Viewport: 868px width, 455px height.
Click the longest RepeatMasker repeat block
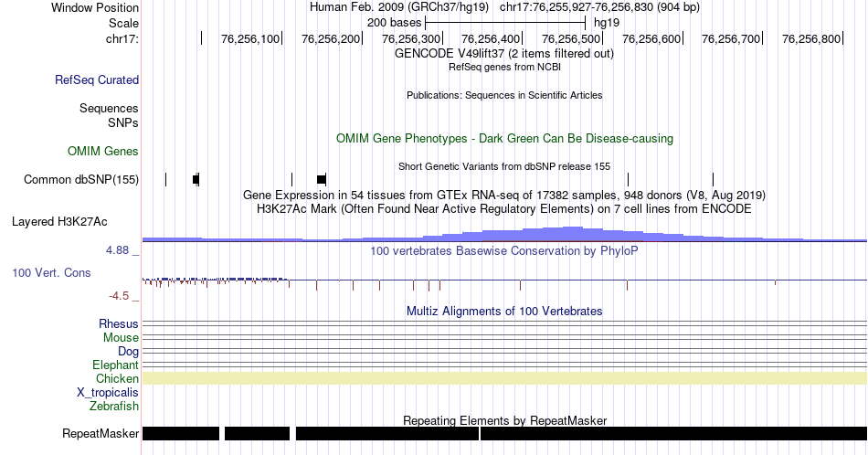[x=673, y=433]
